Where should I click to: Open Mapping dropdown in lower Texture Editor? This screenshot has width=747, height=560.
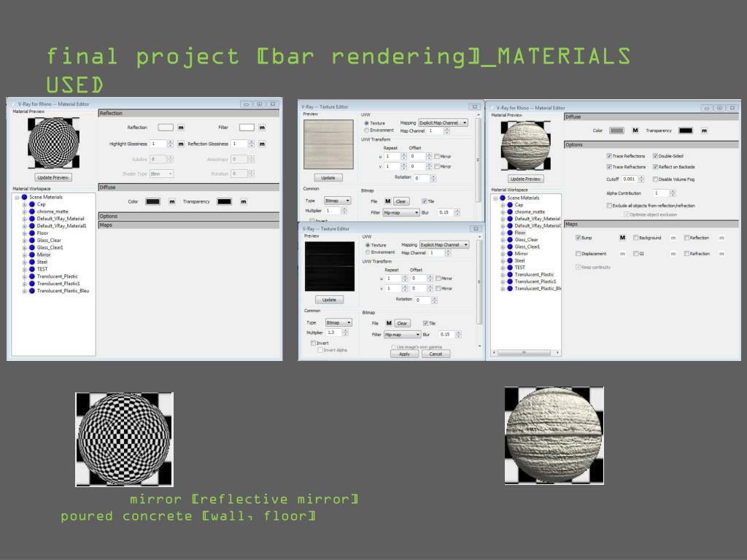click(444, 245)
